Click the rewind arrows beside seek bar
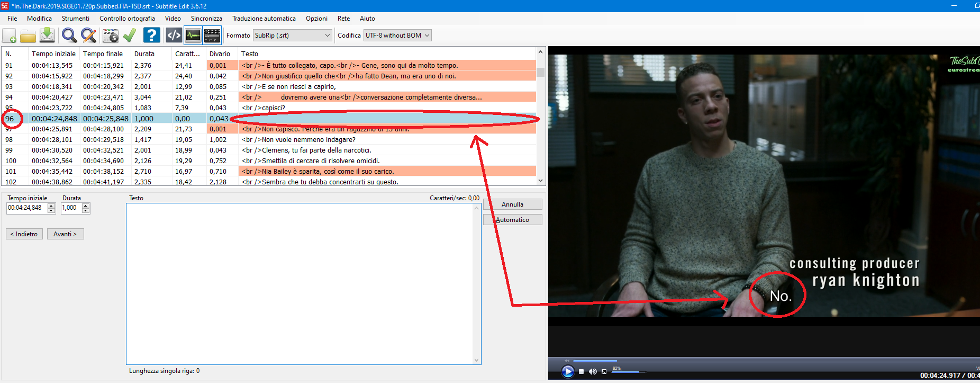 [567, 361]
